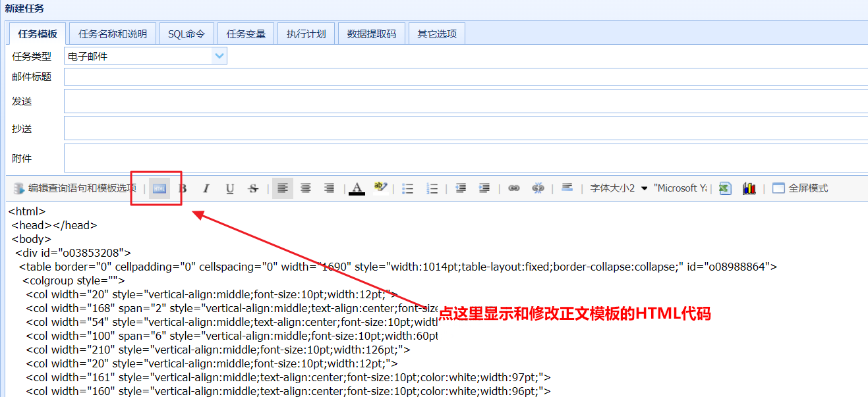This screenshot has width=868, height=397.
Task: Click the col width="160" code line
Action: [288, 391]
